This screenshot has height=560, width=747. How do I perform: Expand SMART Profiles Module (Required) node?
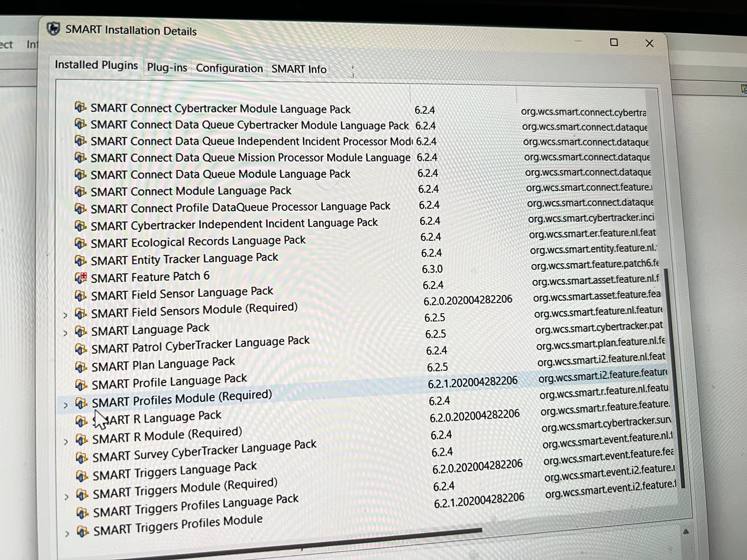66,405
